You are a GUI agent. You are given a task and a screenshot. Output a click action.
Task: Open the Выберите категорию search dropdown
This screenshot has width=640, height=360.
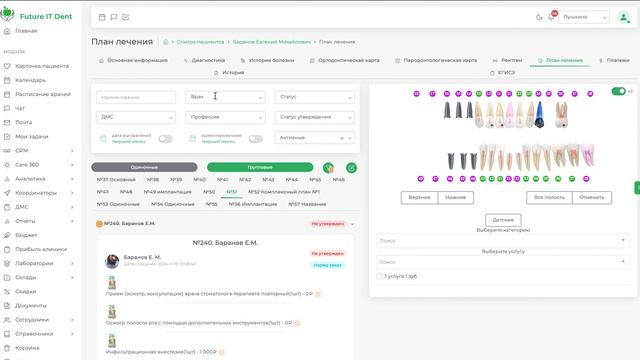click(503, 241)
